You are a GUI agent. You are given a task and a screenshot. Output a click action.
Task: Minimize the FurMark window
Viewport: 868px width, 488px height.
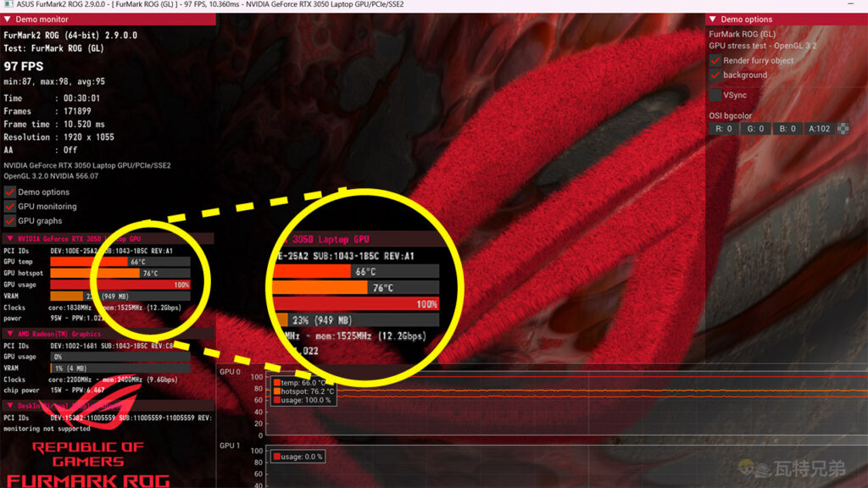click(x=850, y=4)
